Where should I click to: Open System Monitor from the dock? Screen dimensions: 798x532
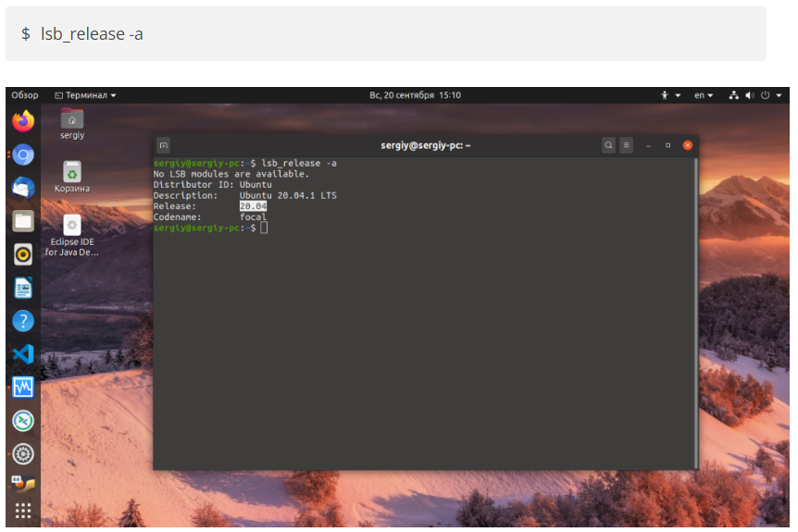click(x=23, y=388)
